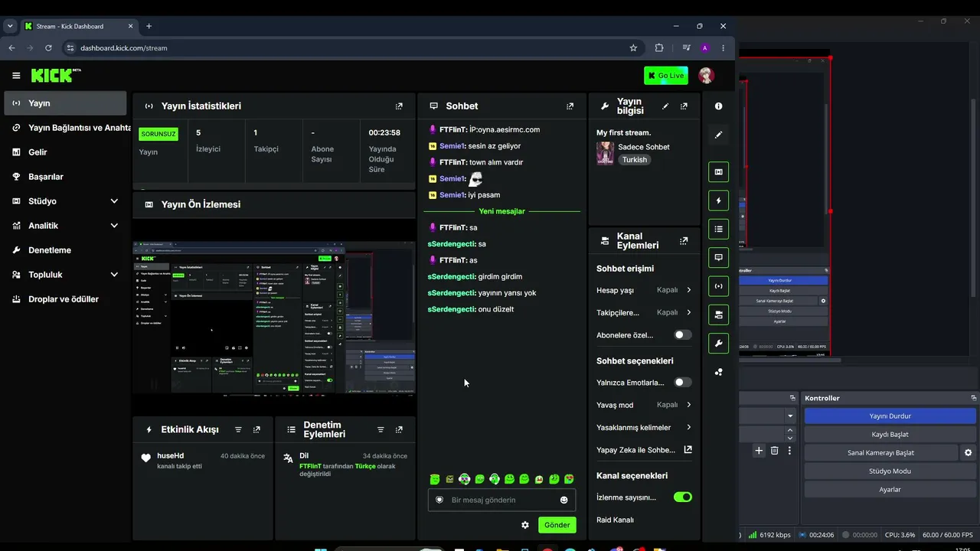Click the trash delete icon in OBS
This screenshot has width=980, height=551.
(x=774, y=451)
